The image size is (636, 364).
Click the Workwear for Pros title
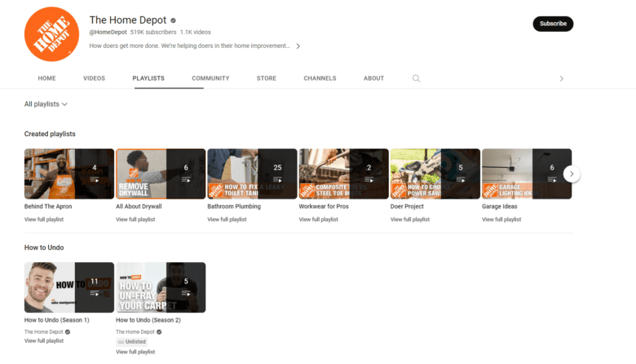pos(324,207)
